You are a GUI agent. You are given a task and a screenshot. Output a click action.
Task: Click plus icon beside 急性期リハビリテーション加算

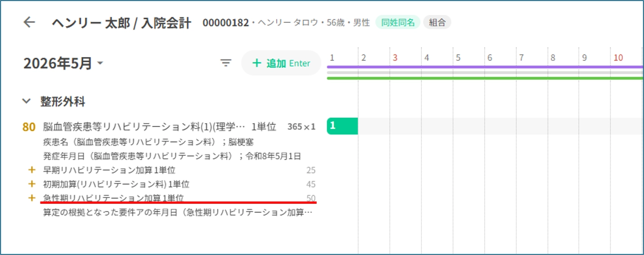point(31,198)
